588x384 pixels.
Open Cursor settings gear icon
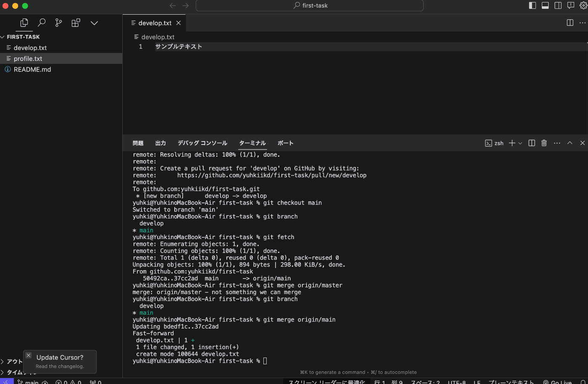pos(583,5)
